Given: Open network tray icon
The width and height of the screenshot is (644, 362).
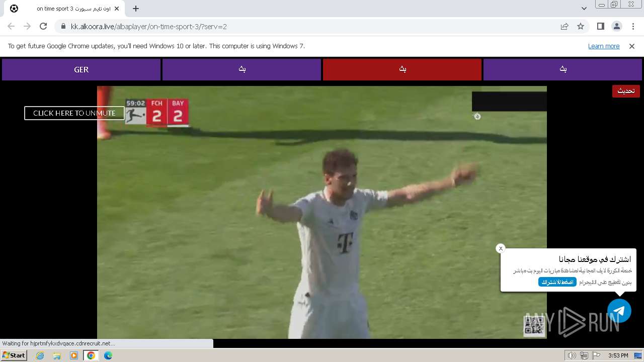Looking at the screenshot, I should (x=584, y=355).
